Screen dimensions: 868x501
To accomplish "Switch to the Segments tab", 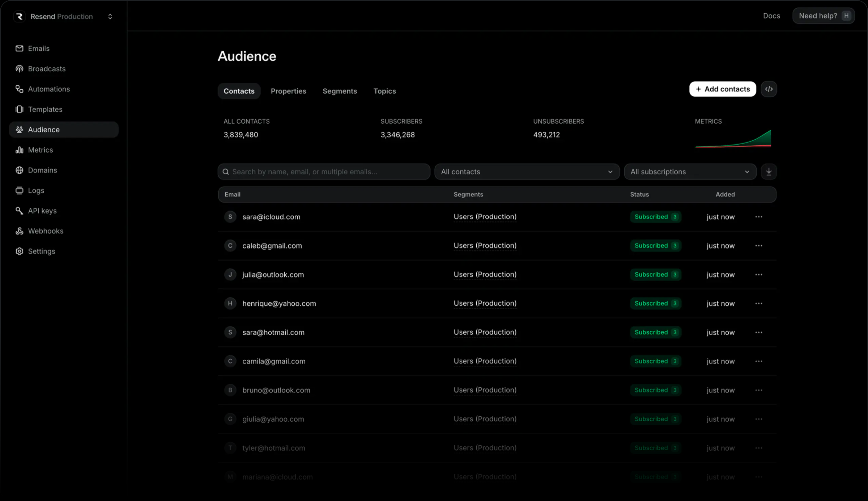I will [x=340, y=91].
